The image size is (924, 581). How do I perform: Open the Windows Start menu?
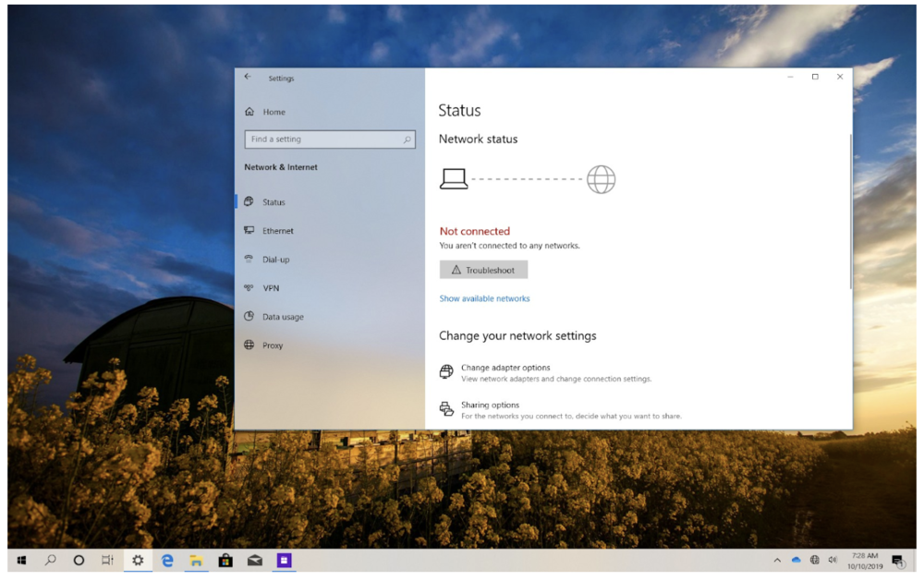22,561
